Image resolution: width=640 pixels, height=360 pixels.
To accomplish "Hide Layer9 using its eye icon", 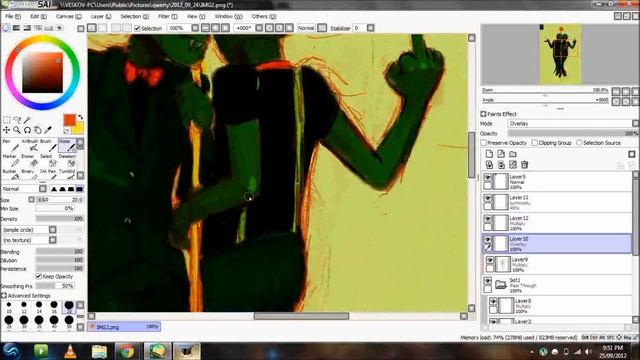I will [490, 260].
